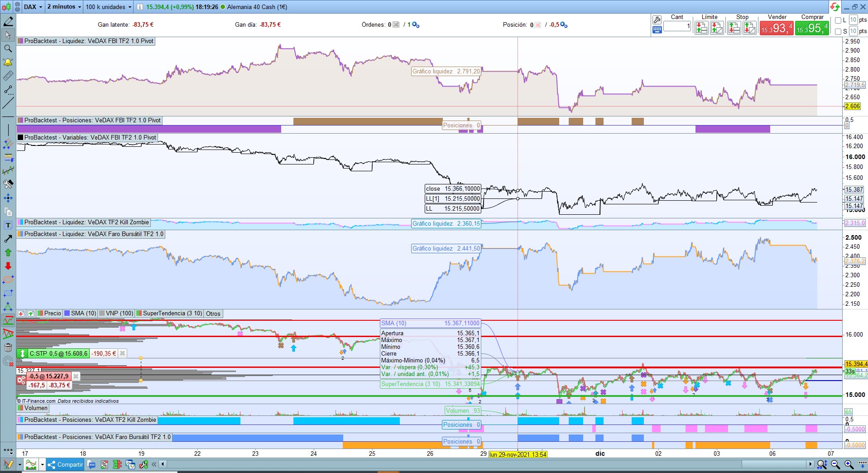The height and width of the screenshot is (473, 868).
Task: Click the L points value field
Action: 853,20
